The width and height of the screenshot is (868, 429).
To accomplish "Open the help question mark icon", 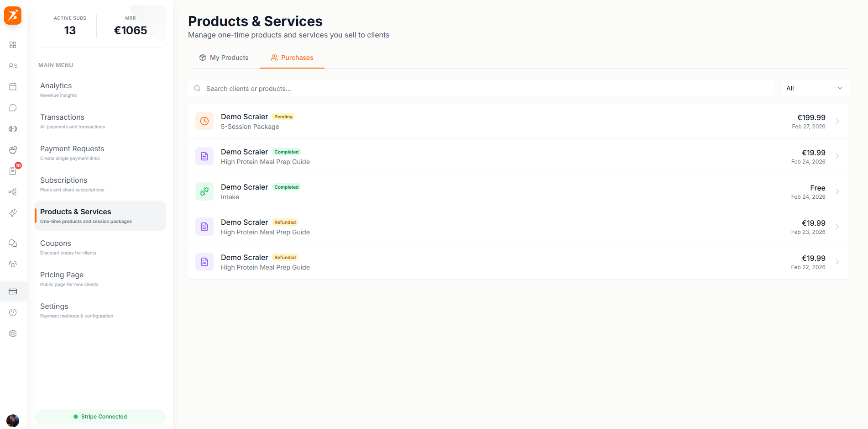I will click(13, 312).
